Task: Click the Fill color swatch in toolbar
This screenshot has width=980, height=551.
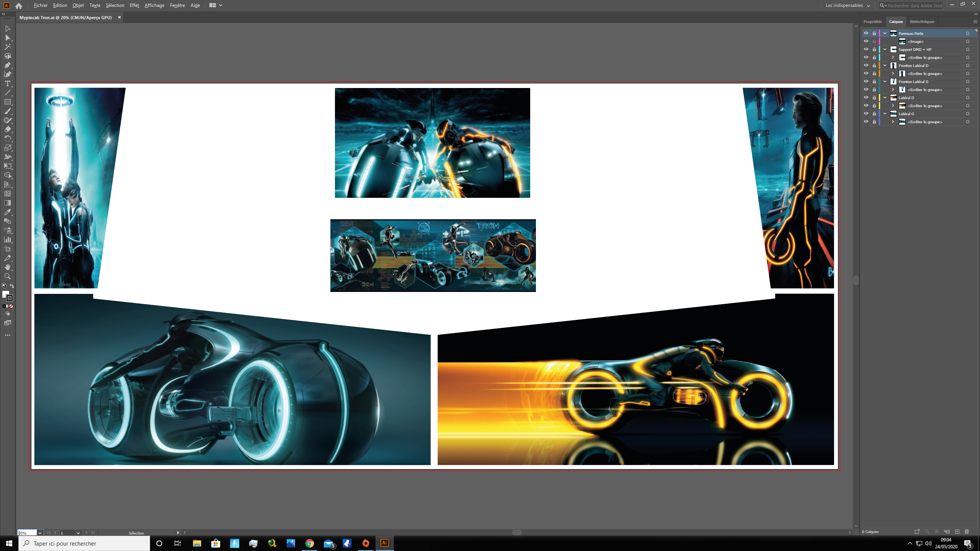Action: click(x=5, y=294)
